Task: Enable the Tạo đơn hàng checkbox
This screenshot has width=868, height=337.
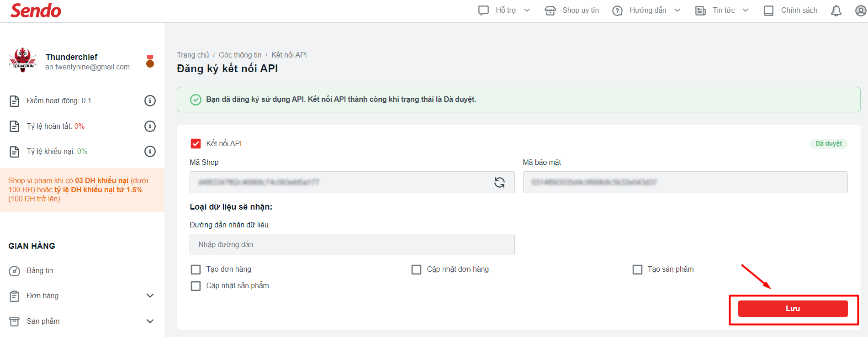Action: click(196, 269)
